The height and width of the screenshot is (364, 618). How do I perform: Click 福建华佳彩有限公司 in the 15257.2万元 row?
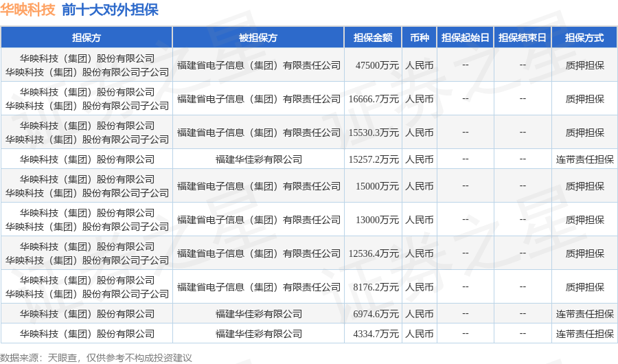coord(259,159)
